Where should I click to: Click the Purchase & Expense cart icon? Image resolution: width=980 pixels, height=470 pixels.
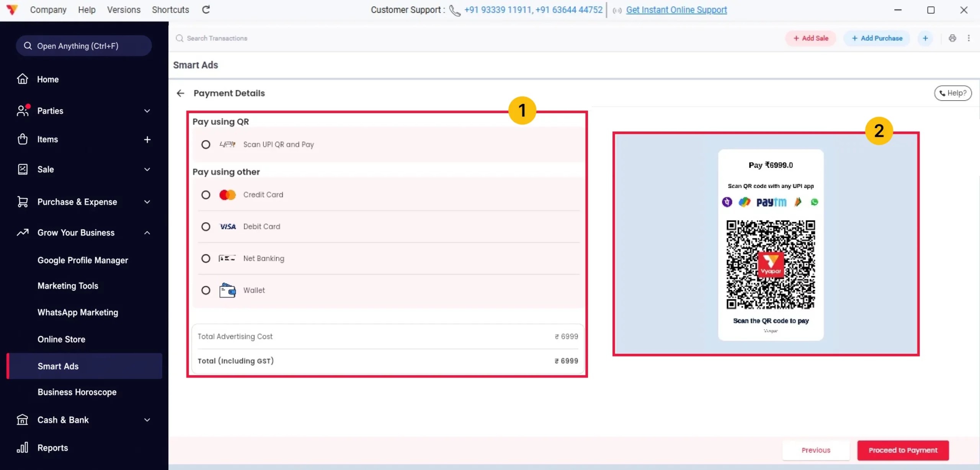(23, 202)
